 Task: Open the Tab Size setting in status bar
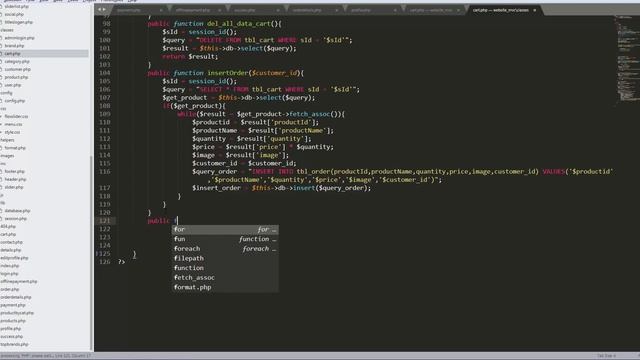(607, 356)
